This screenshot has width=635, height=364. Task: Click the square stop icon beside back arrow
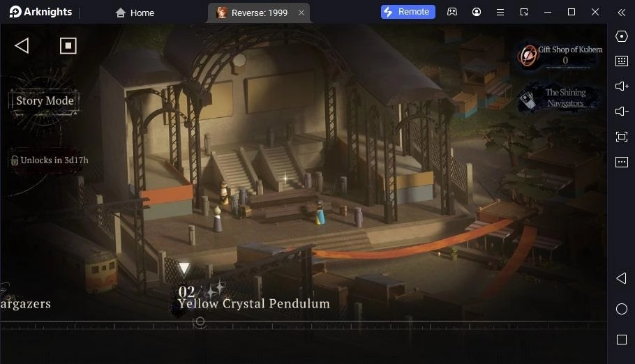[68, 46]
